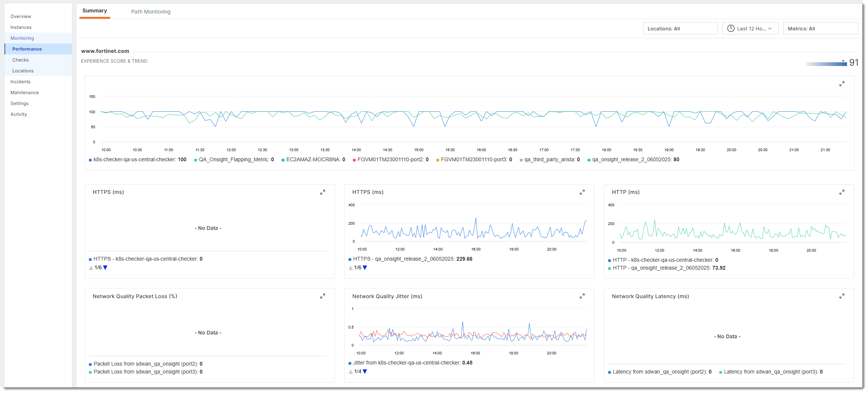
Task: Click the experience score gradient bar
Action: (826, 64)
